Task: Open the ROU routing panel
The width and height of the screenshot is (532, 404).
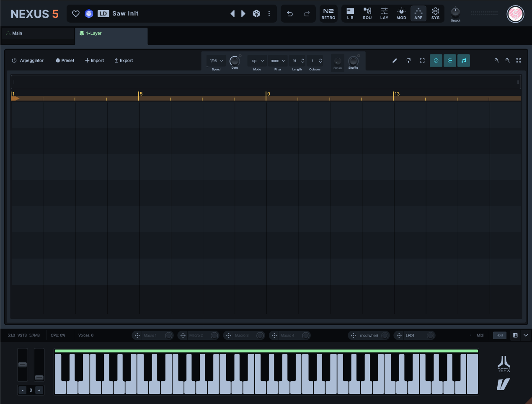Action: click(367, 13)
